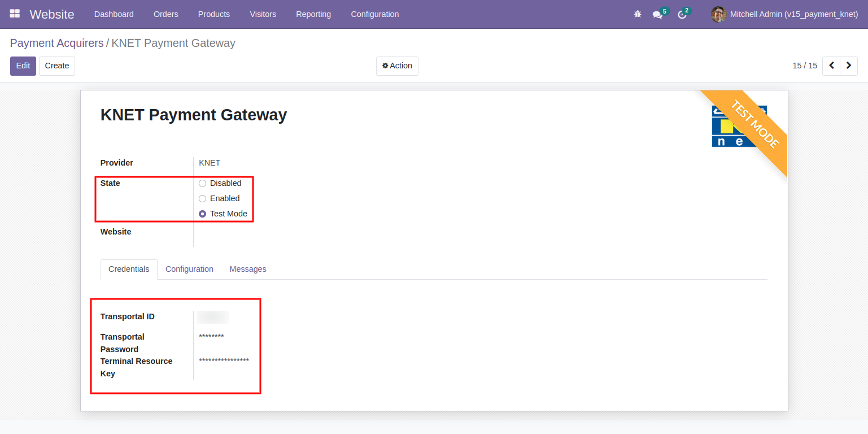Click the Terminal Resource Key masked value
The width and height of the screenshot is (868, 434).
224,361
